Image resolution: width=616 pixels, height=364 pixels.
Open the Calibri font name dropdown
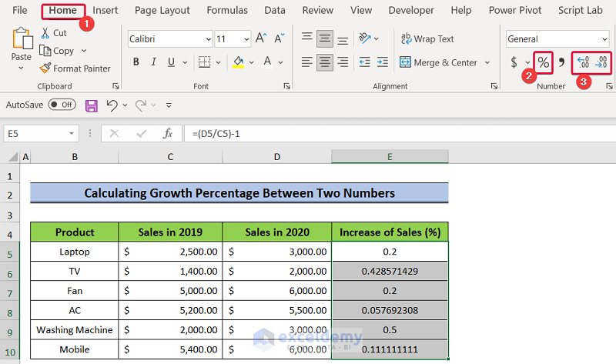coord(209,39)
